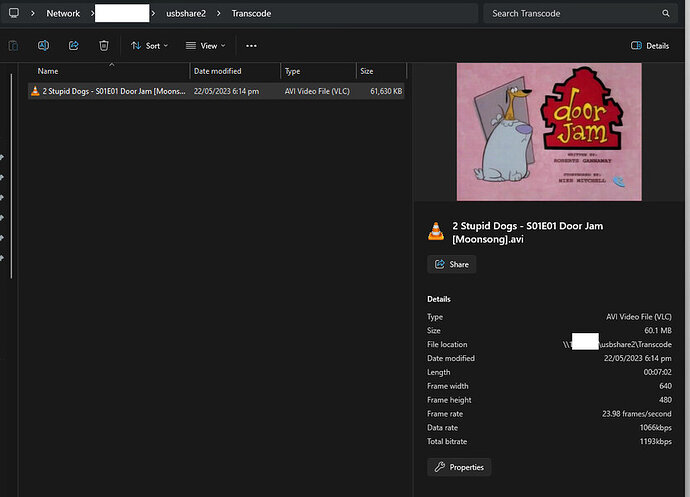
Task: Expand chevron after computer icon
Action: pyautogui.click(x=33, y=14)
